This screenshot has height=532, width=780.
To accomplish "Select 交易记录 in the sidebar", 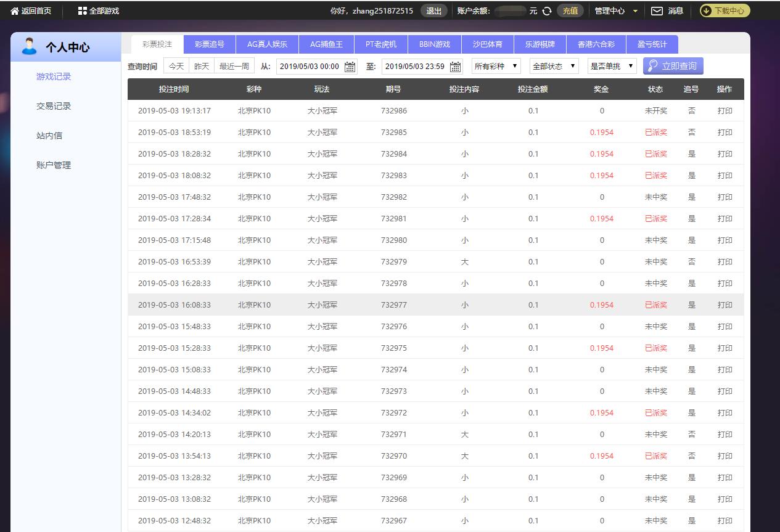I will 54,106.
